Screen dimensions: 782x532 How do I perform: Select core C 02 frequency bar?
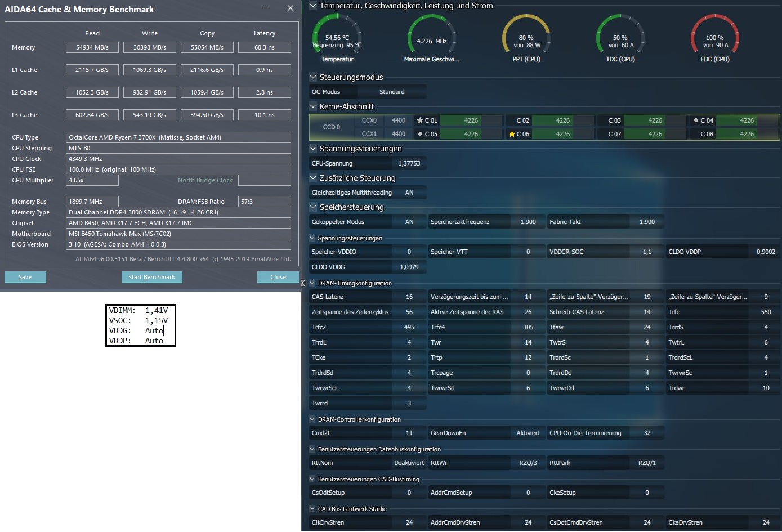[x=563, y=120]
